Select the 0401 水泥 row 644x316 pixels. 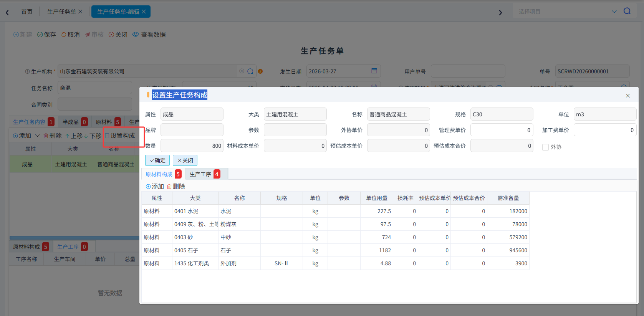(x=335, y=211)
